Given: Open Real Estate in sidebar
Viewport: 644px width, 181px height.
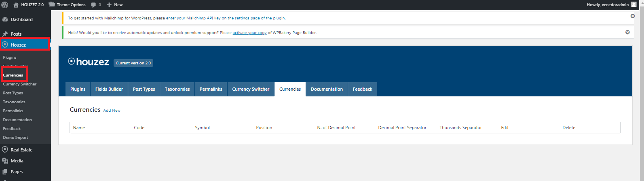Looking at the screenshot, I should [21, 150].
